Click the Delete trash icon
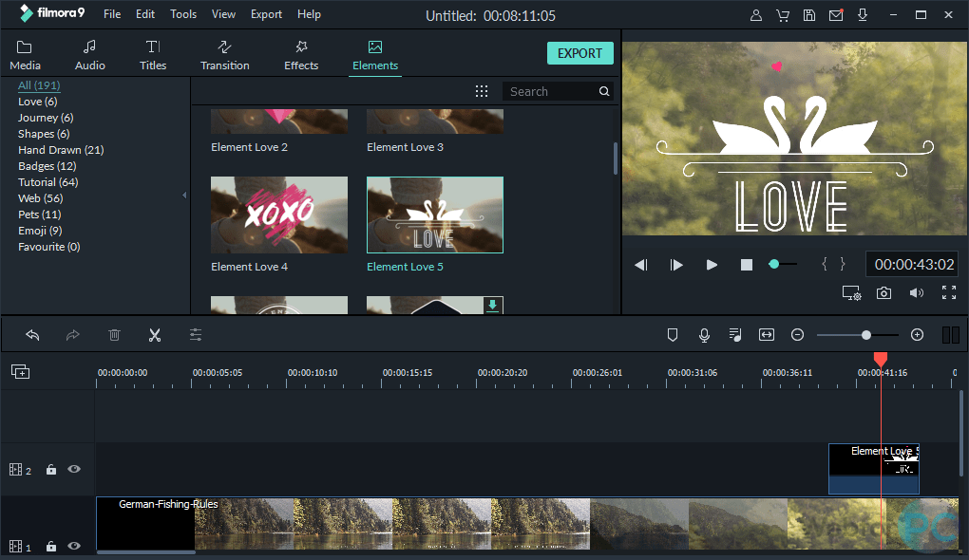Viewport: 969px width, 560px height. coord(115,335)
